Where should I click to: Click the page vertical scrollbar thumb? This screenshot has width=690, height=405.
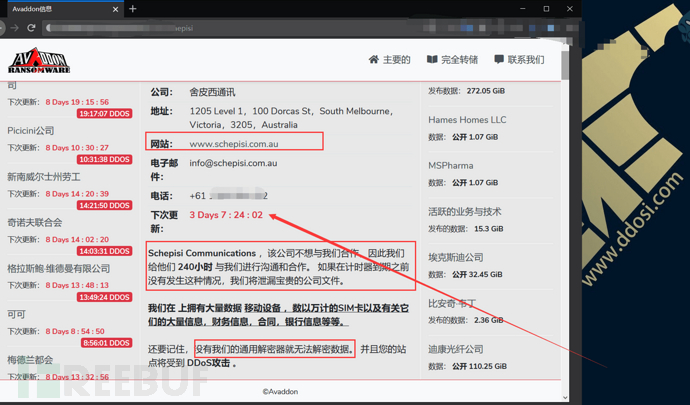pyautogui.click(x=565, y=65)
